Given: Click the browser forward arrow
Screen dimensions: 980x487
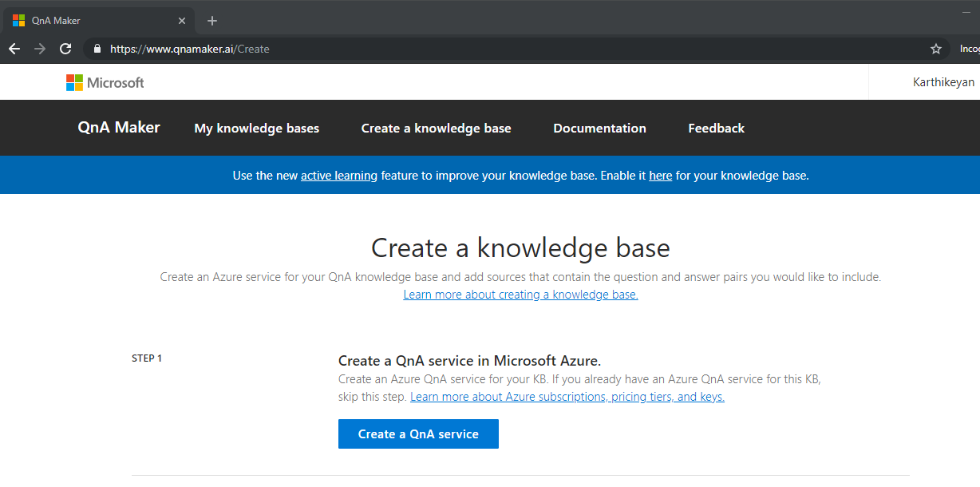Looking at the screenshot, I should (40, 49).
